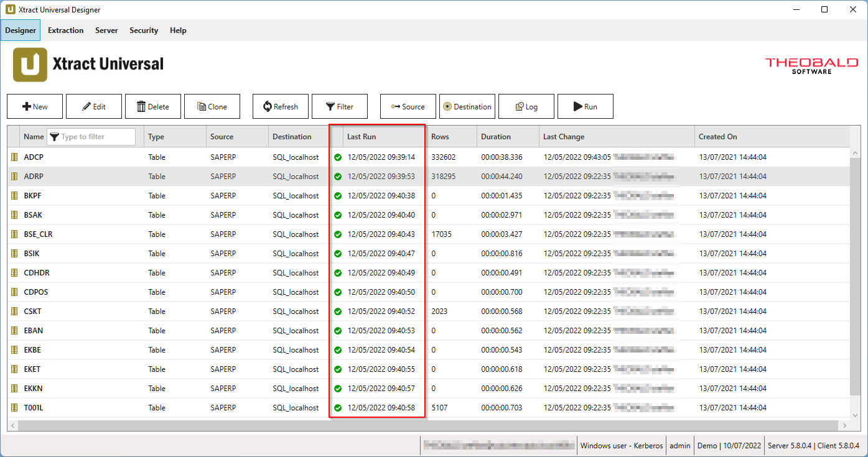
Task: Click the table icon of ADCP row
Action: [x=14, y=157]
